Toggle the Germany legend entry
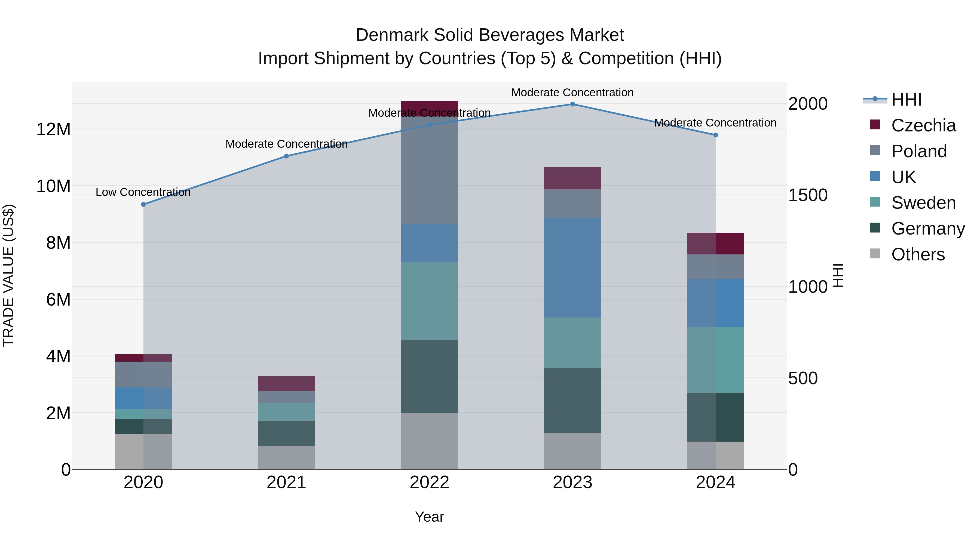 click(917, 228)
